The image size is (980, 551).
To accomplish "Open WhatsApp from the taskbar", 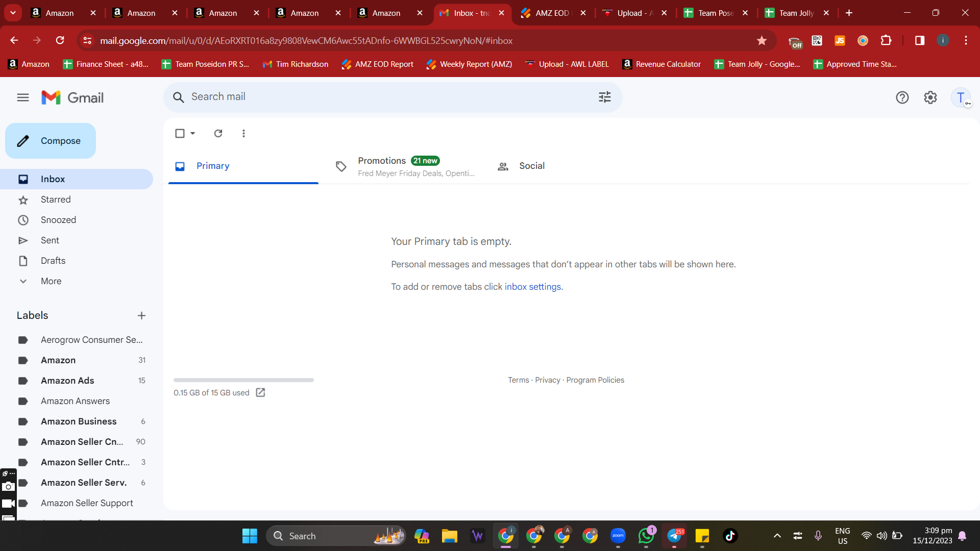I will point(646,536).
